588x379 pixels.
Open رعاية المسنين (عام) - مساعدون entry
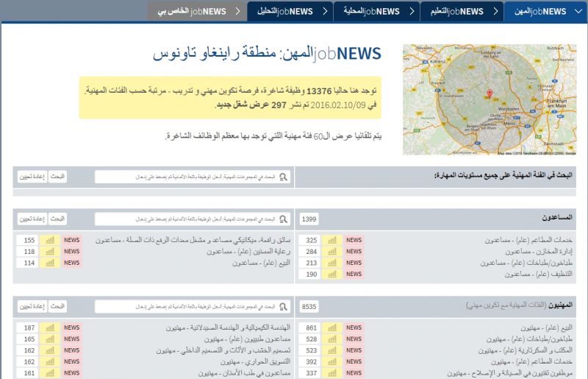point(248,251)
